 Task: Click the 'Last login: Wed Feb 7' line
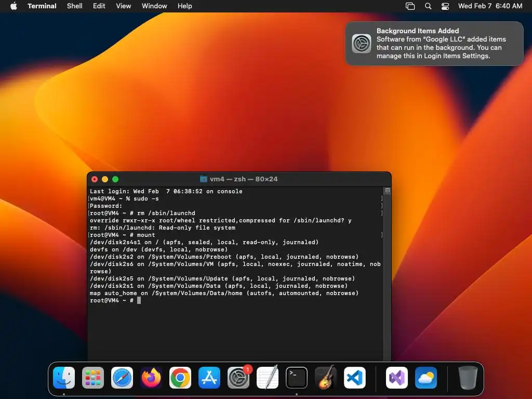point(166,191)
